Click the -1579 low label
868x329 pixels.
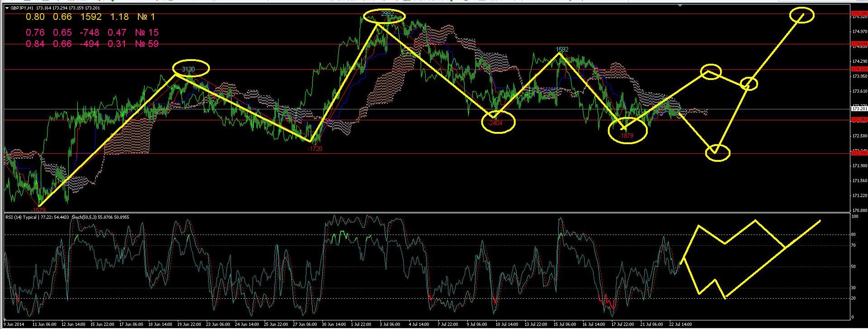click(38, 210)
